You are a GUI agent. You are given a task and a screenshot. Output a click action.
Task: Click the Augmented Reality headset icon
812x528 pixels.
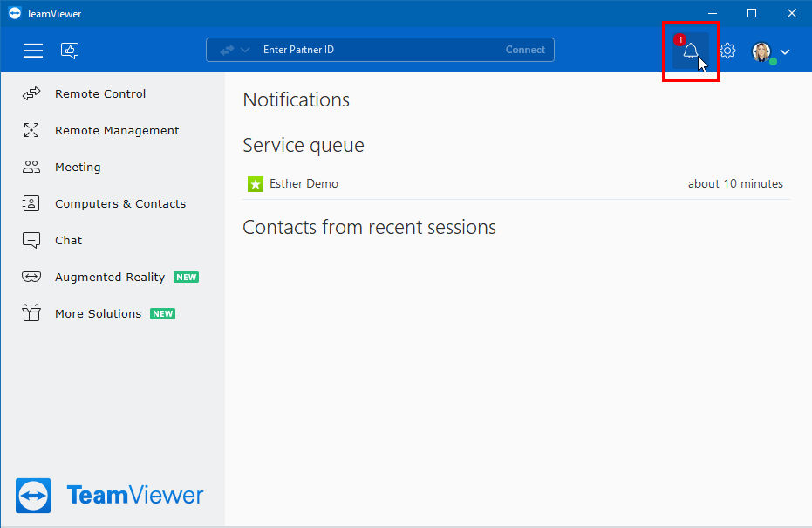31,278
